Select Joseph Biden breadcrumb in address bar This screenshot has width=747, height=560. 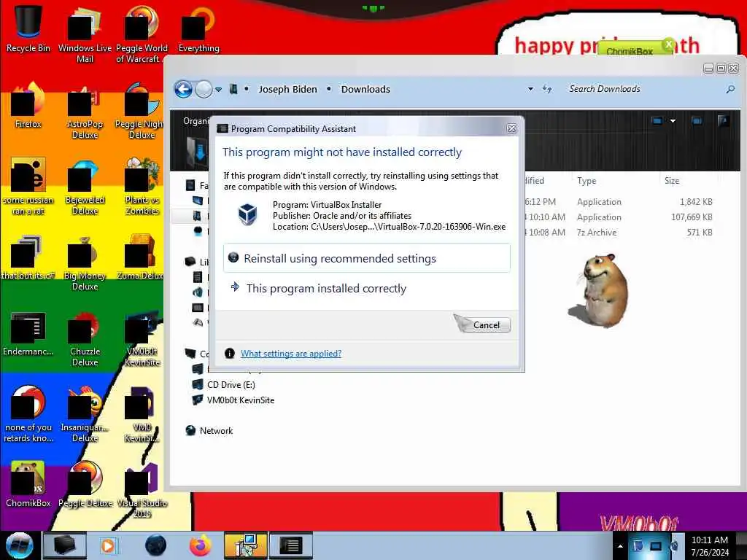coord(287,89)
